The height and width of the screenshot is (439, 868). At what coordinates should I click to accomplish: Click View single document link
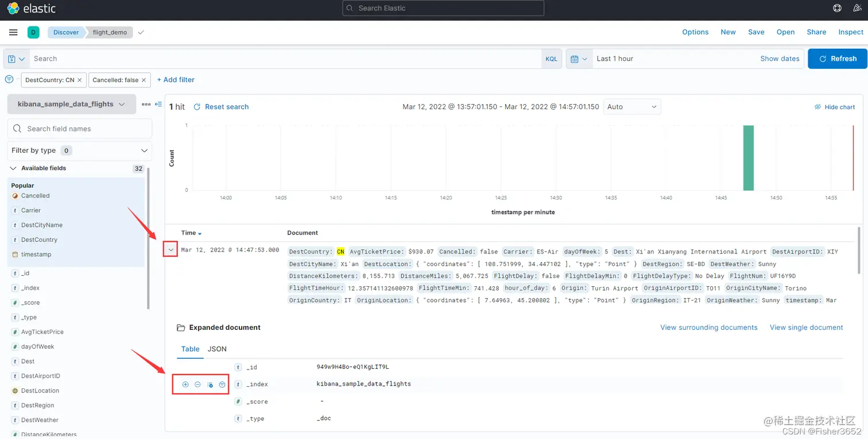(806, 328)
